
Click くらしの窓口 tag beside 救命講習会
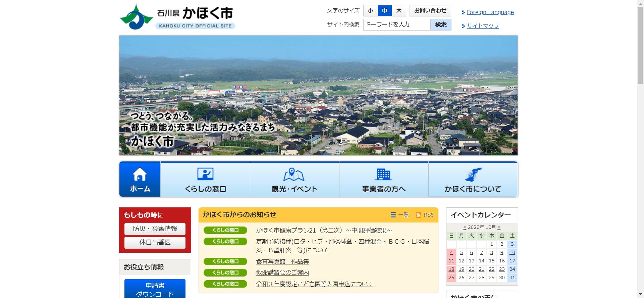pyautogui.click(x=225, y=272)
